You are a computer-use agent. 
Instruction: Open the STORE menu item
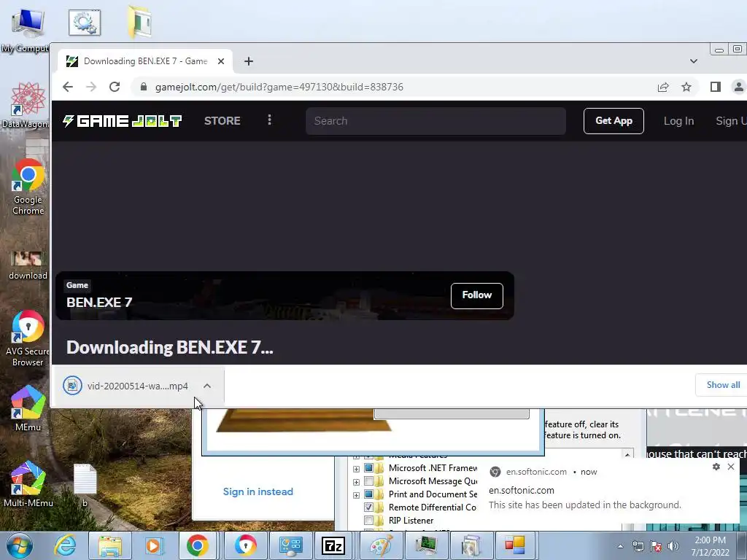pos(222,121)
